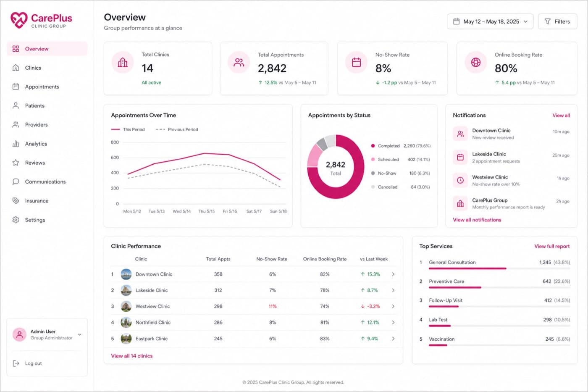Viewport: 588px width, 392px height.
Task: Click the Eastpark Clinic 9.4% change value
Action: (370, 339)
